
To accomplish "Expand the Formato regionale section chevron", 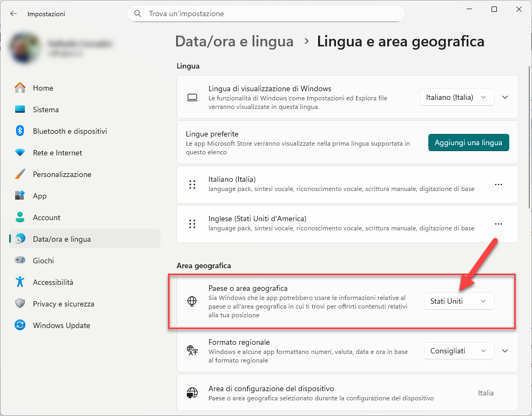I will (505, 351).
